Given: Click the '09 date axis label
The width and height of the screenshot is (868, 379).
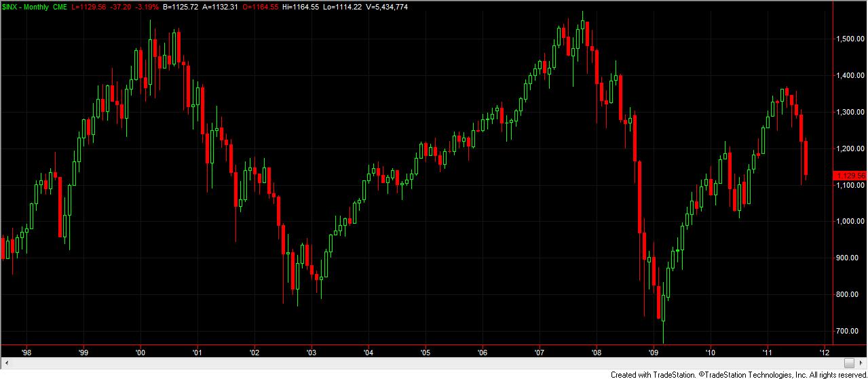Looking at the screenshot, I should pos(654,353).
